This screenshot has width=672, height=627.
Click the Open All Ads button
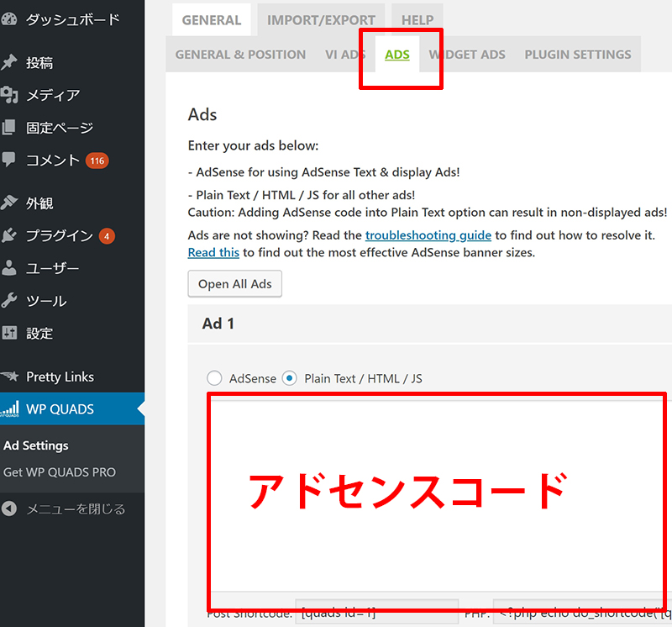(x=235, y=284)
